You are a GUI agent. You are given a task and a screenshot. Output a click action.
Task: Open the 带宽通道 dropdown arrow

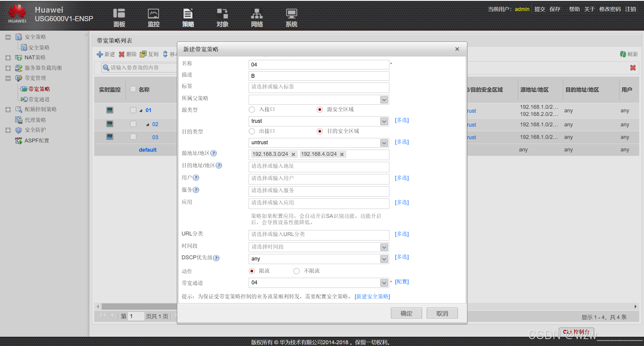384,283
